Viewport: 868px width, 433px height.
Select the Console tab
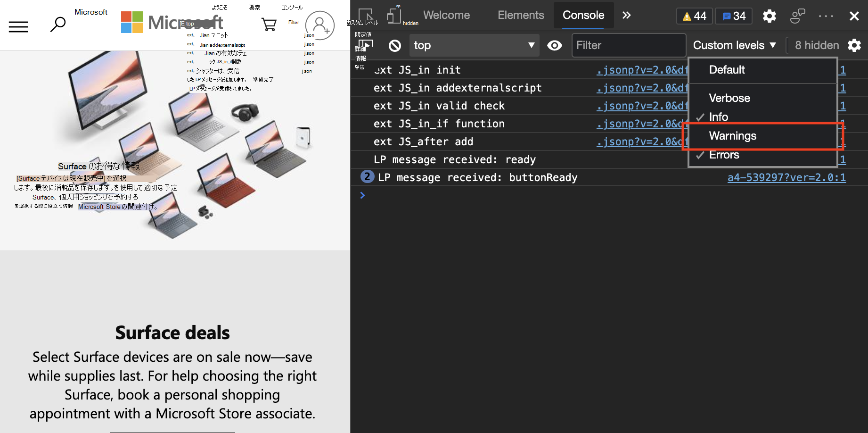click(x=583, y=15)
